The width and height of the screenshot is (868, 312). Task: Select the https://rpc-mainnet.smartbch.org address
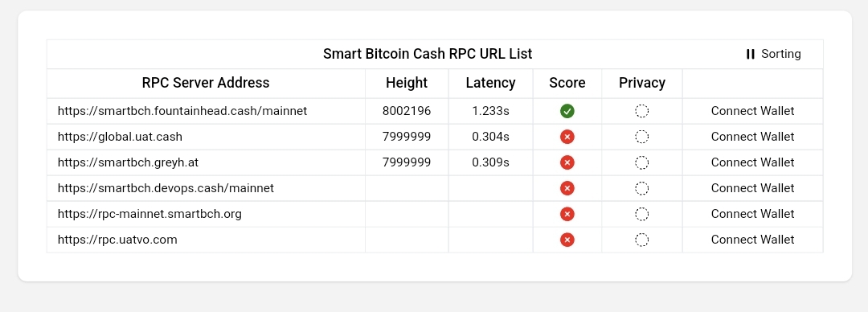[x=149, y=214]
